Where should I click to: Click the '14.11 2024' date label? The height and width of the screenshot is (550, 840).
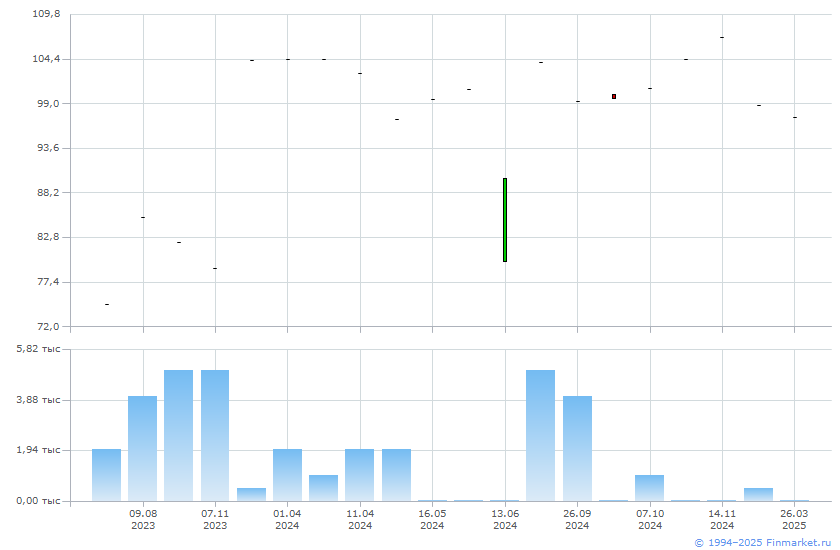[722, 519]
